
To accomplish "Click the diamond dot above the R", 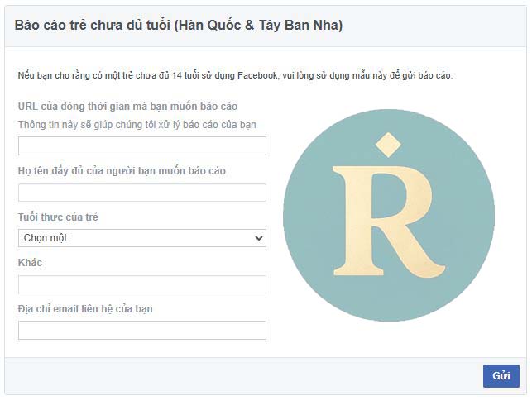I will (383, 142).
